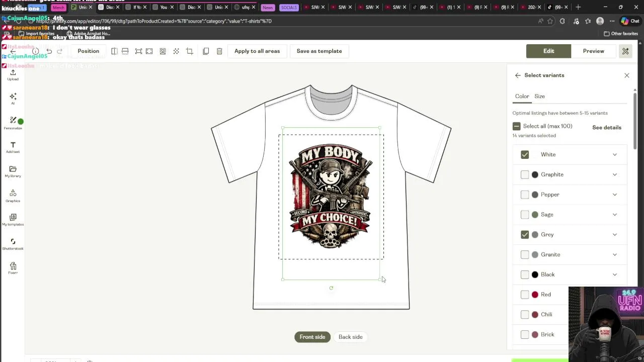Expand the Black variant chevron
Viewport: 644px width, 362px height.
(615, 275)
